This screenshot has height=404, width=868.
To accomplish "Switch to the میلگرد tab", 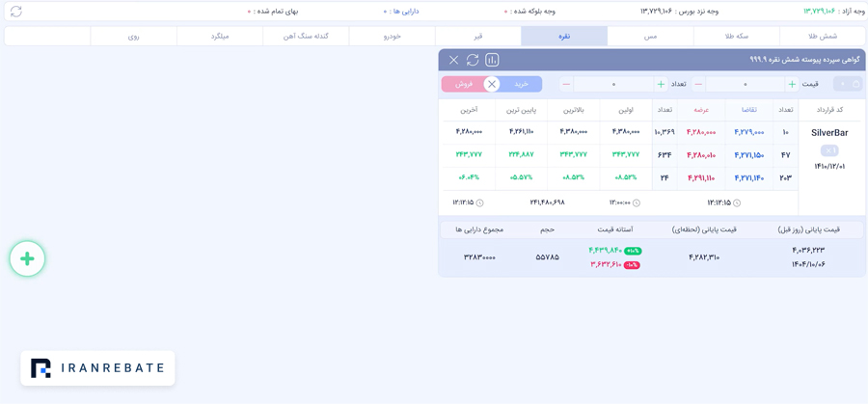I will click(x=220, y=36).
